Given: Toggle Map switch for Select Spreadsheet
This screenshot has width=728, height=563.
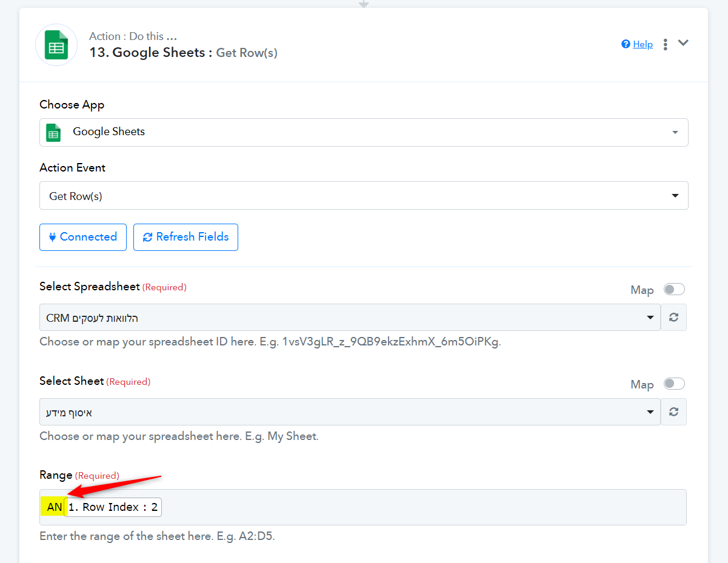Looking at the screenshot, I should click(674, 289).
